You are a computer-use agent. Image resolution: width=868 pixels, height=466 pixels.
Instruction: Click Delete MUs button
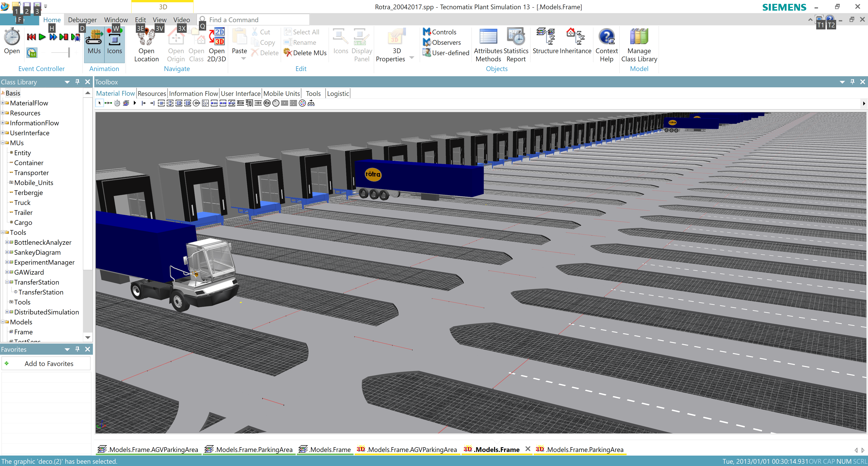tap(305, 53)
